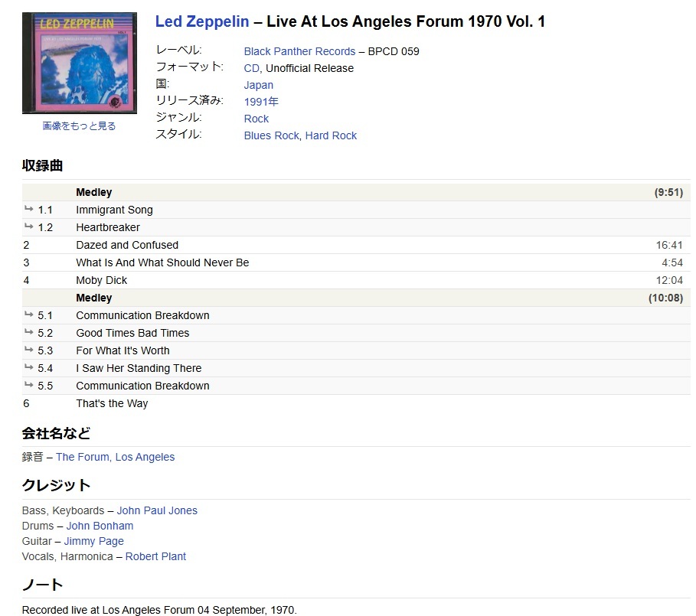
Task: Click the Immigrant Song track title
Action: coord(115,210)
